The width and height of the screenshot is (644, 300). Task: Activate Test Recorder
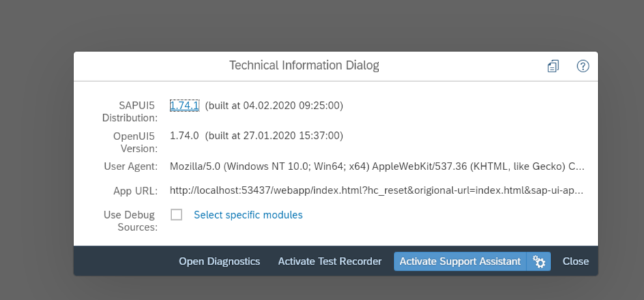pyautogui.click(x=330, y=261)
